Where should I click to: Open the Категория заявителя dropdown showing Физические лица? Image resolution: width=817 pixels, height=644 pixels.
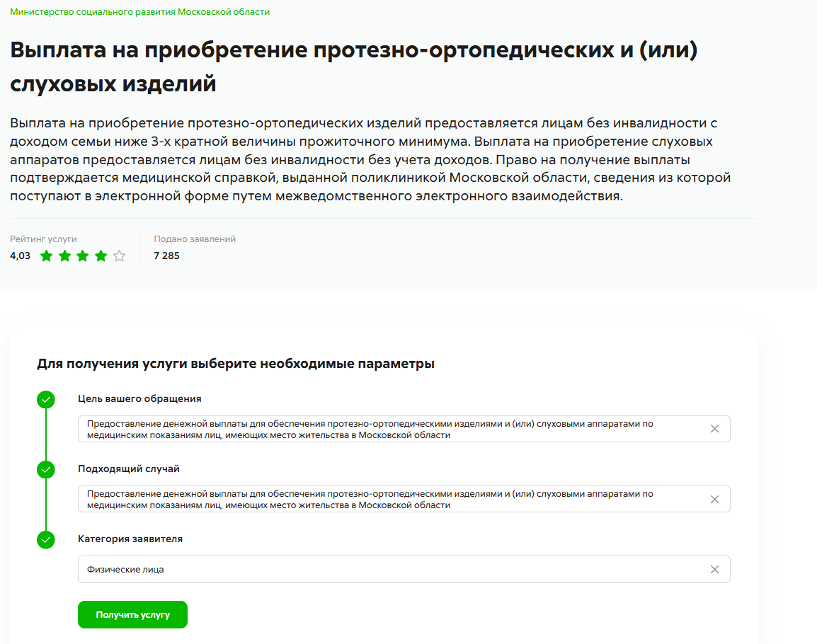click(x=404, y=570)
